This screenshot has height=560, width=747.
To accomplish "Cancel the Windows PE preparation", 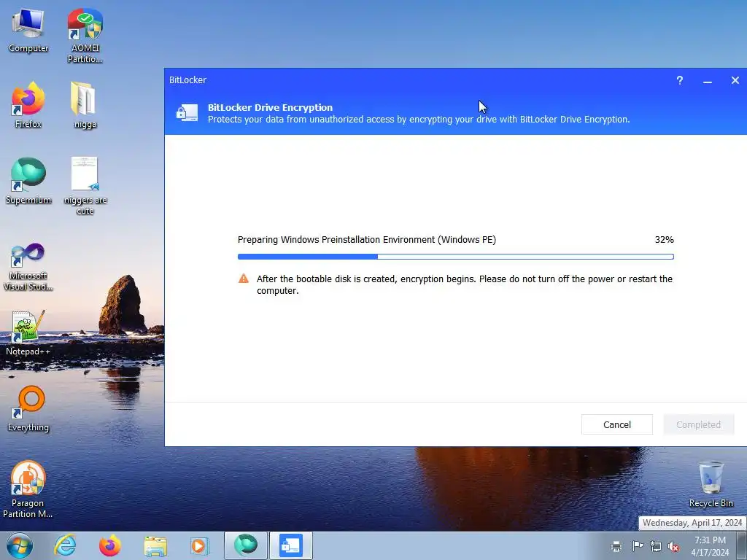I will point(617,424).
